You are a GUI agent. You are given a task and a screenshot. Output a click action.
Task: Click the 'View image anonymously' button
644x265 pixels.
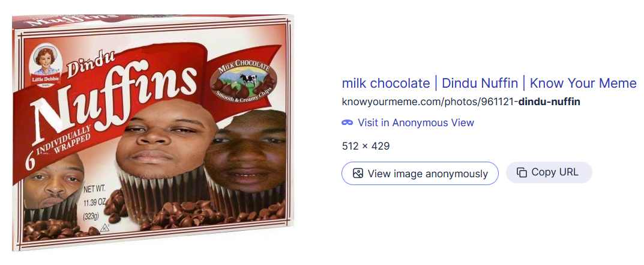click(x=420, y=174)
